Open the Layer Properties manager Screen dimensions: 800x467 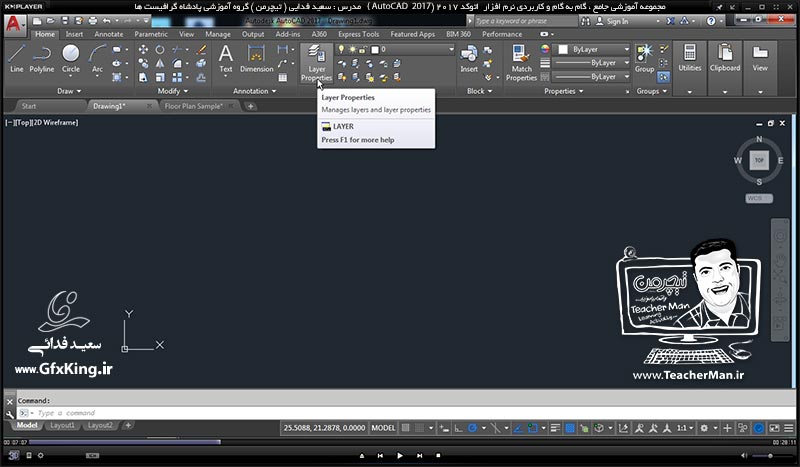tap(316, 63)
